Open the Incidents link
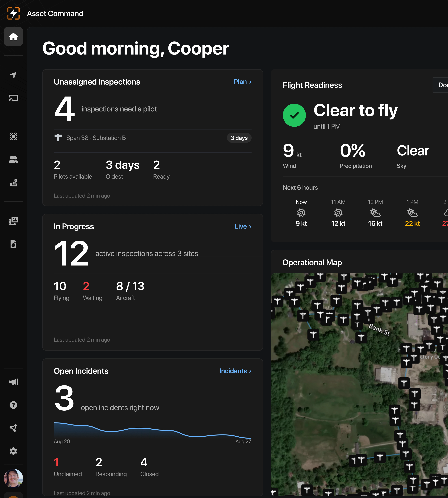Screen dimensions: 448x498 coord(235,371)
